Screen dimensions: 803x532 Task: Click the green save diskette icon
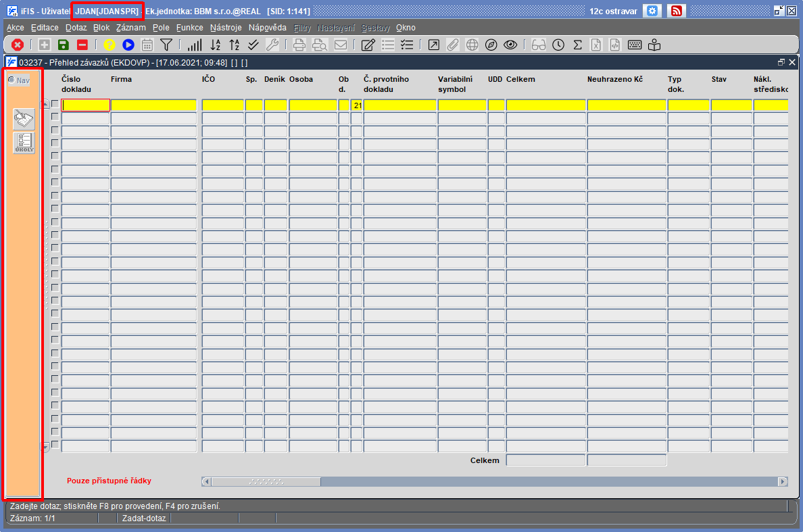point(64,45)
